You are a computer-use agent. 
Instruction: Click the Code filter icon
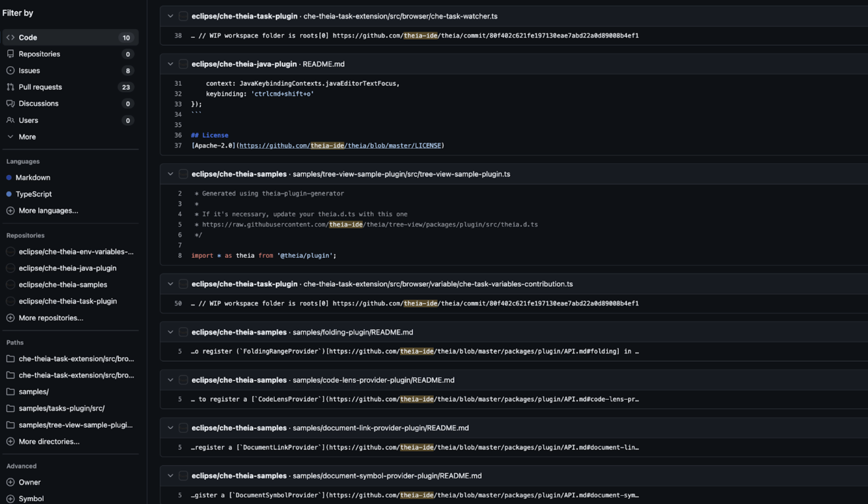[x=10, y=37]
